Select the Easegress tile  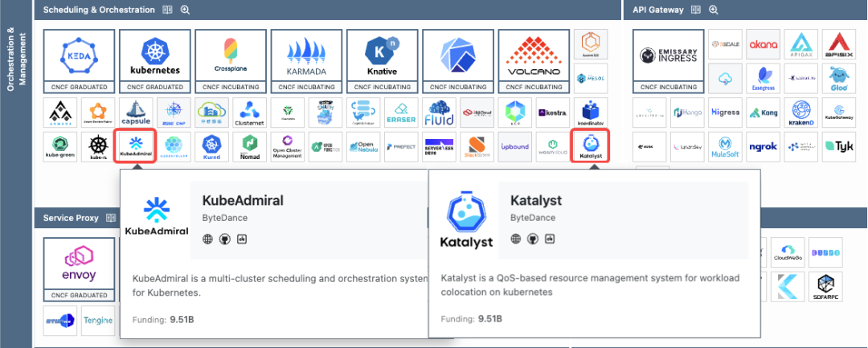[764, 78]
